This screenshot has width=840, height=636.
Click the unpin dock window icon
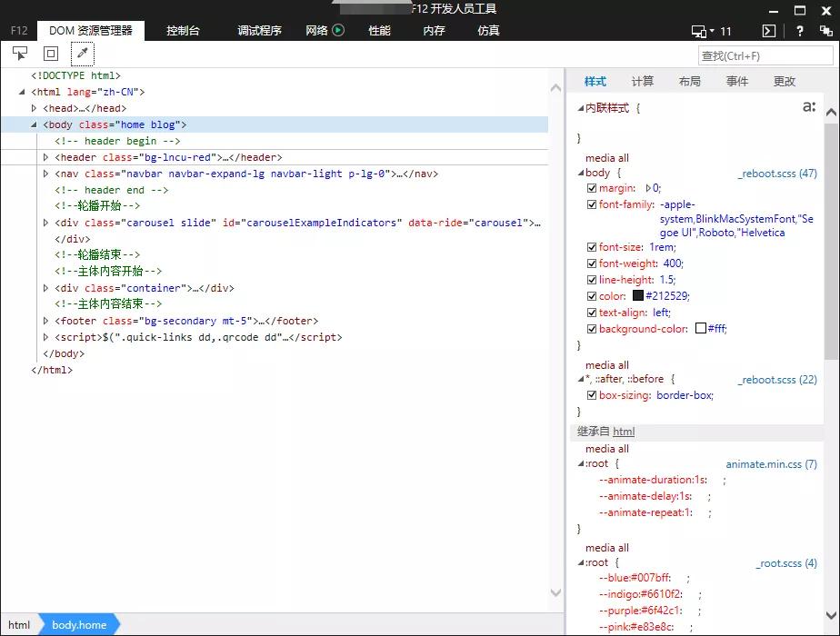point(826,31)
